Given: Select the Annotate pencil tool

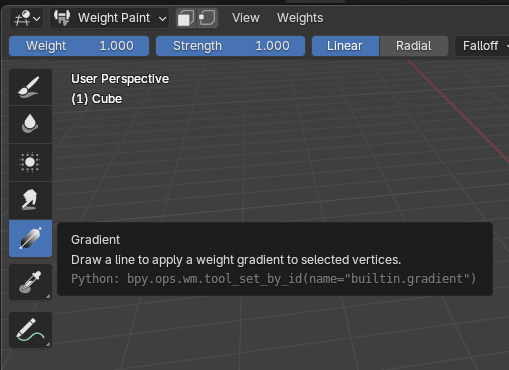Looking at the screenshot, I should 30,330.
